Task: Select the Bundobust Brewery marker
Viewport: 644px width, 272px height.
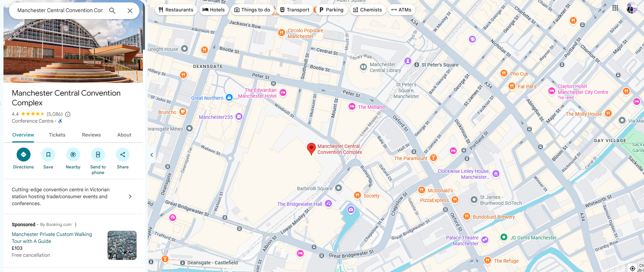Action: point(466,216)
